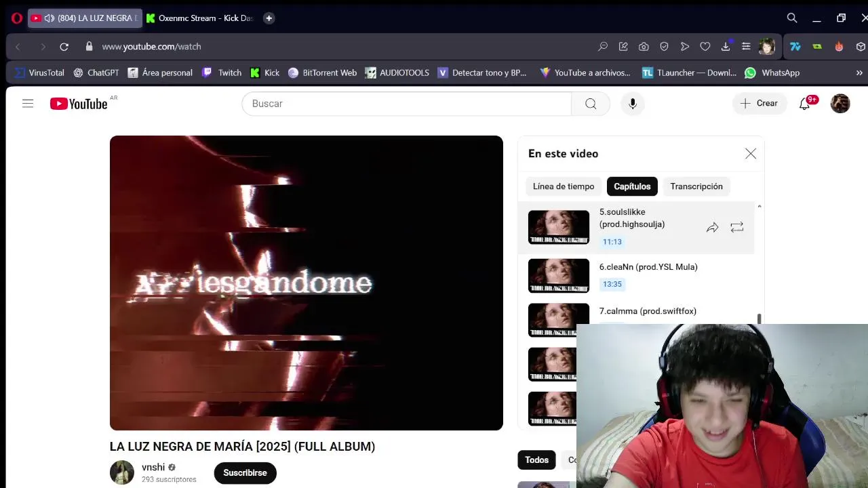Show more bookmarks with double chevron

click(859, 73)
